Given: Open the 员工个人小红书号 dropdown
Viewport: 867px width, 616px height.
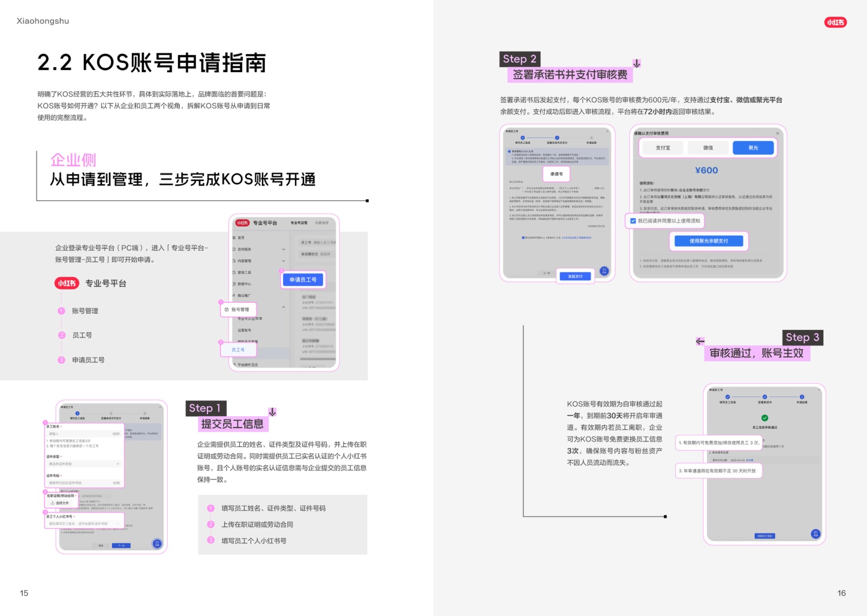Looking at the screenshot, I should click(x=86, y=524).
